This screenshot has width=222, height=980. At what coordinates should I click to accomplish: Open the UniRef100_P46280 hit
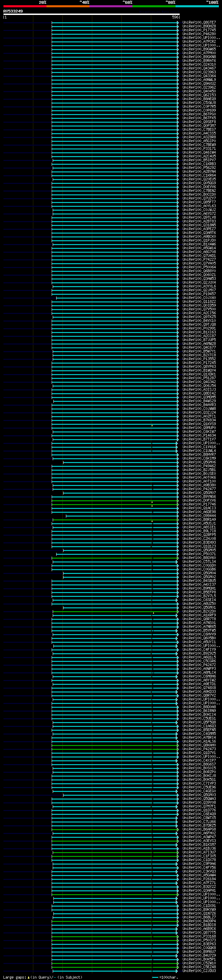tap(199, 34)
